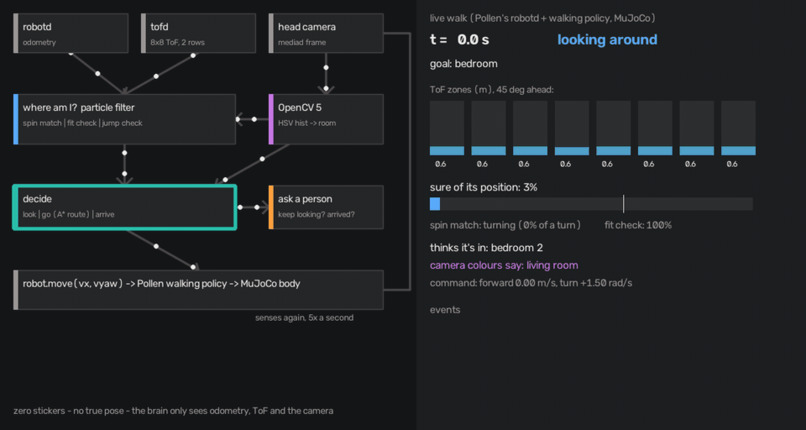
Task: Click the confidence threshold marker line
Action: pos(624,204)
